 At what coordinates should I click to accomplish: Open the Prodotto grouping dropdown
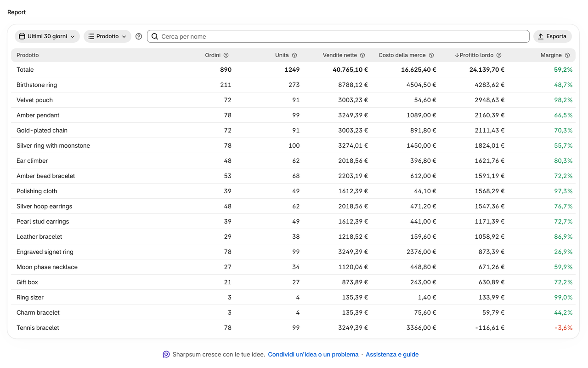point(107,36)
